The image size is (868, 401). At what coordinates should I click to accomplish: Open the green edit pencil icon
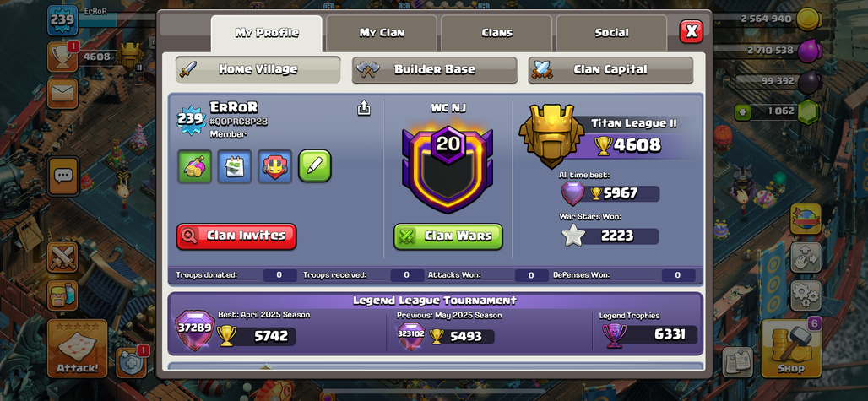pyautogui.click(x=315, y=166)
